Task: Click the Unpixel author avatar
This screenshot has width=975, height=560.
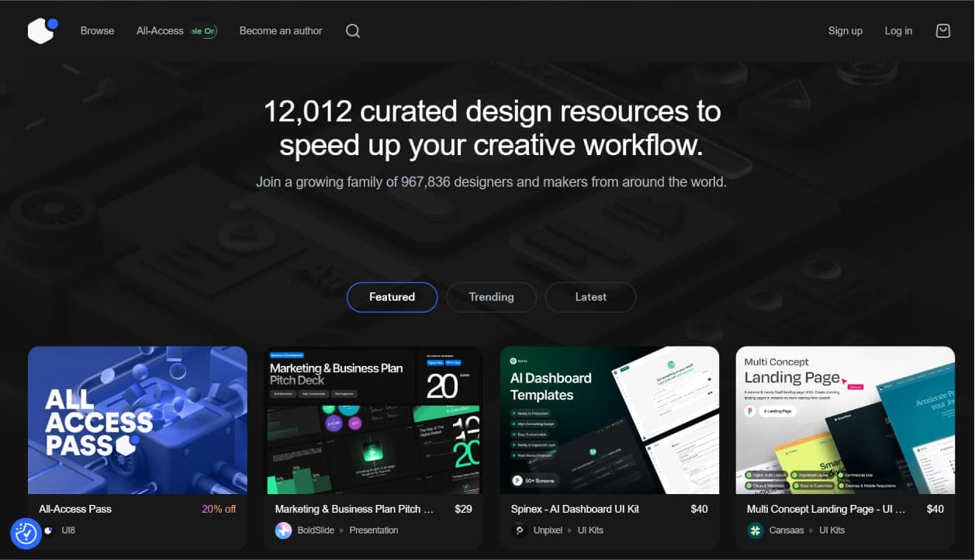Action: click(x=519, y=531)
